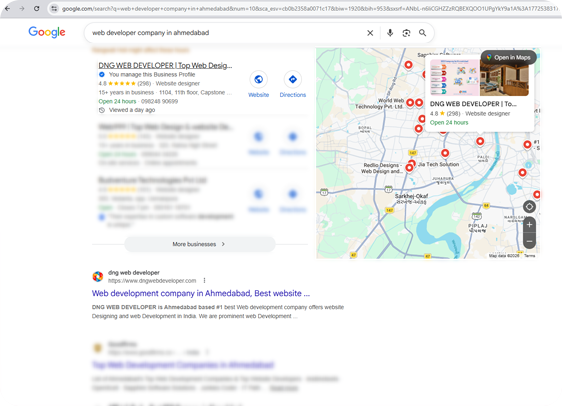
Task: Click 'Open 24 hours' text in map card
Action: tap(449, 123)
